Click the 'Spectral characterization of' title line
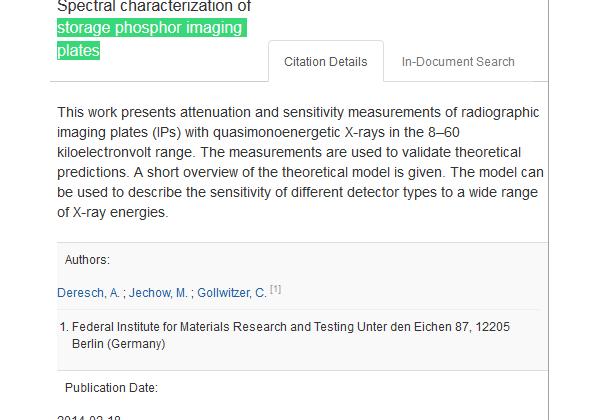The width and height of the screenshot is (600, 420). [154, 7]
